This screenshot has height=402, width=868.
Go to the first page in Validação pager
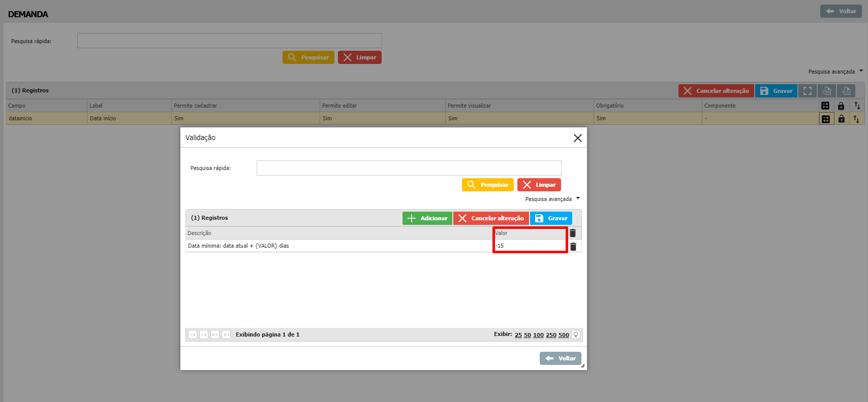point(193,334)
